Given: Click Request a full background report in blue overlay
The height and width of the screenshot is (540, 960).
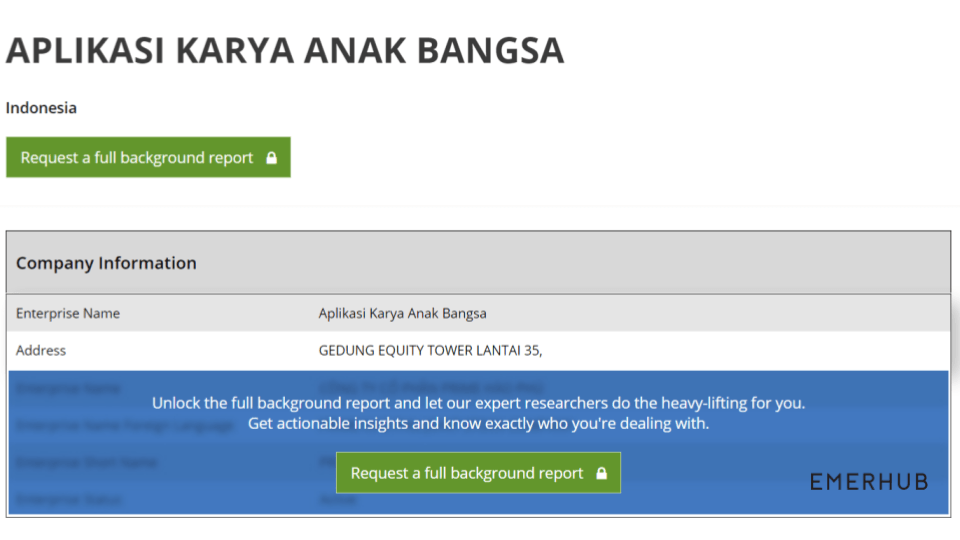Looking at the screenshot, I should [x=478, y=473].
